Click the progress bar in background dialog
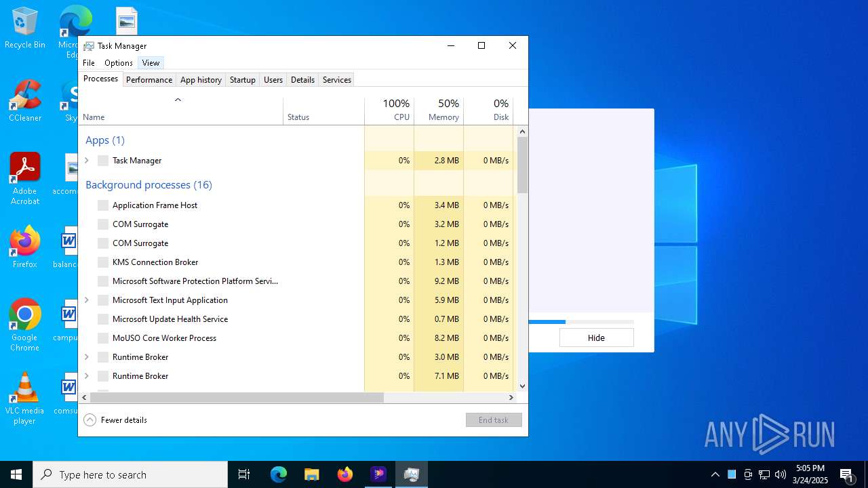This screenshot has width=868, height=488. [x=581, y=322]
